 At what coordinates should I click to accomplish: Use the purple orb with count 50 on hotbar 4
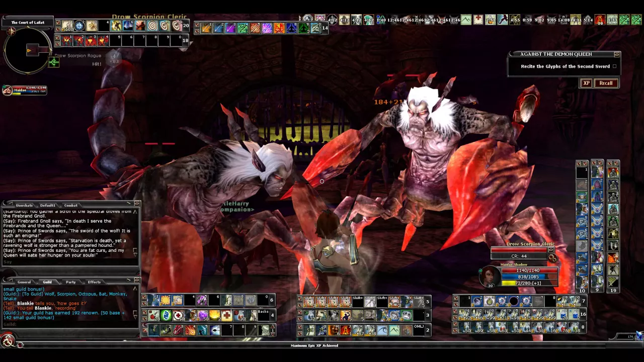click(x=202, y=315)
